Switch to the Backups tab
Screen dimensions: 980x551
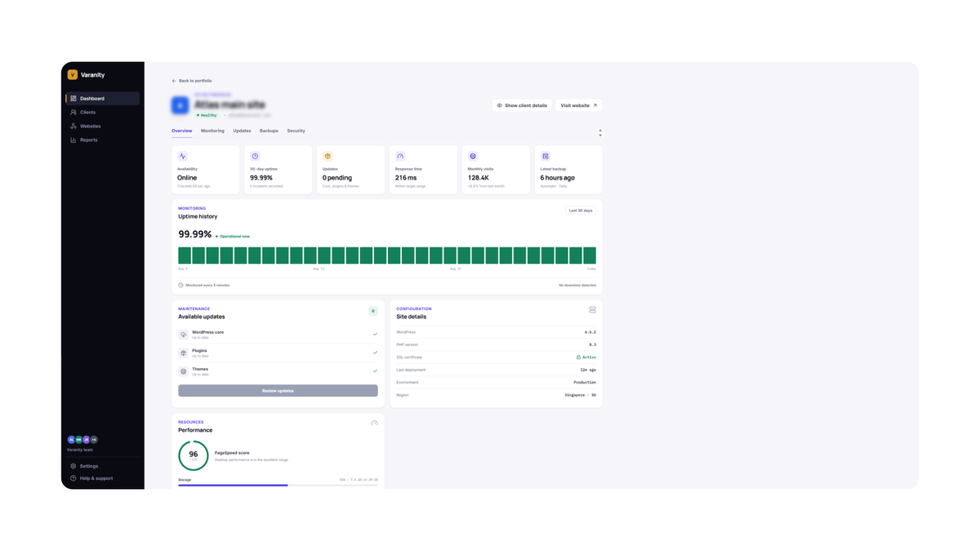click(269, 131)
